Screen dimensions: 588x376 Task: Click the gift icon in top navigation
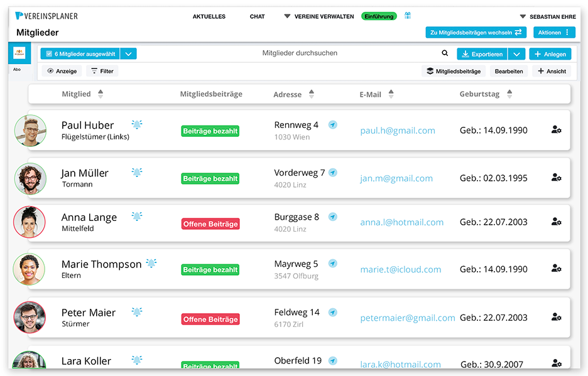[408, 16]
